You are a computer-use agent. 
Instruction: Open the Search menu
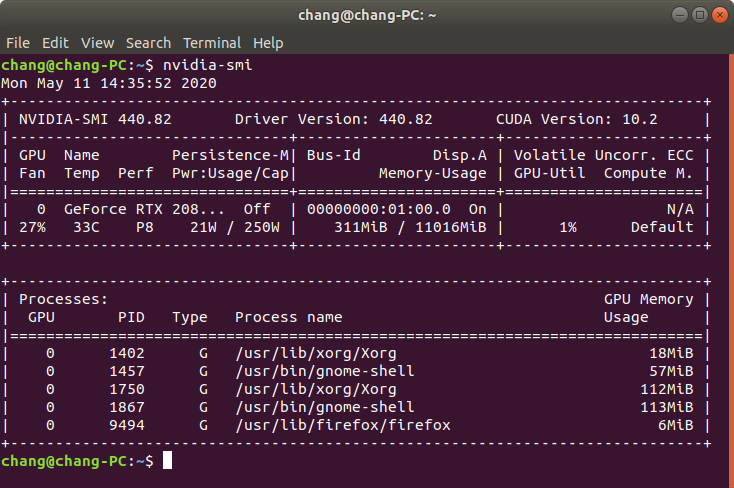(x=148, y=43)
